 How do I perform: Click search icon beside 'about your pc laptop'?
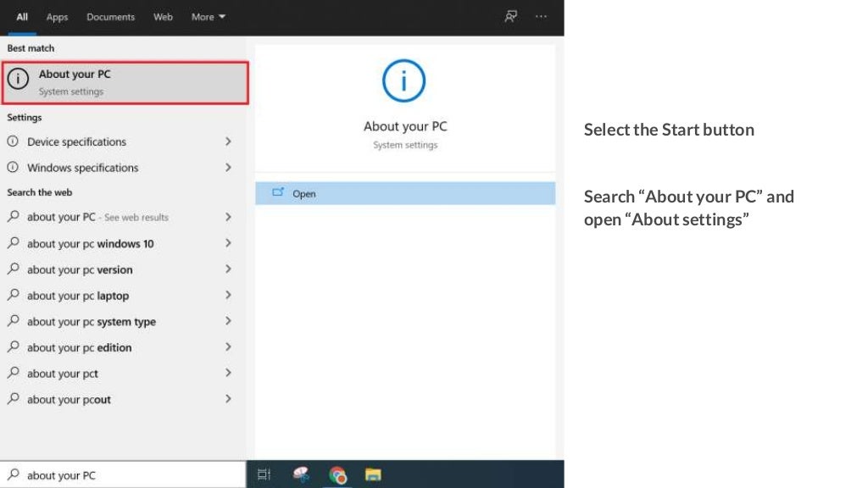pos(14,295)
